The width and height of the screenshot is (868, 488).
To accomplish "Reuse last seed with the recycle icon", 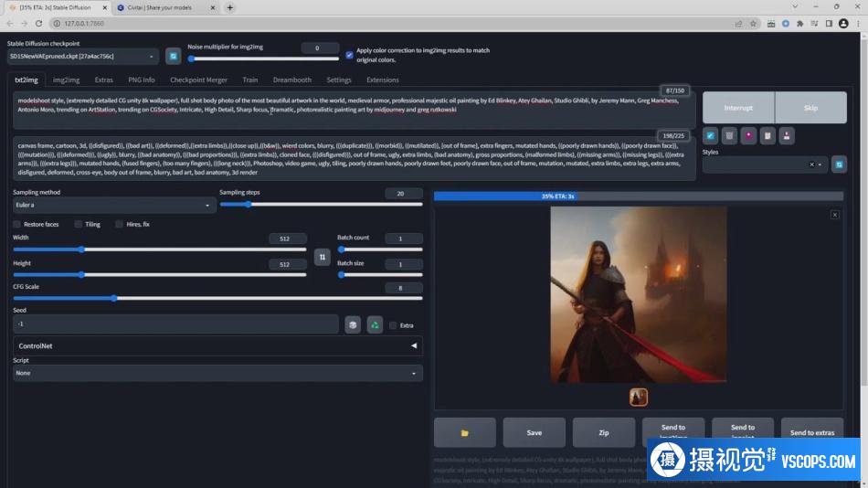I will (375, 324).
